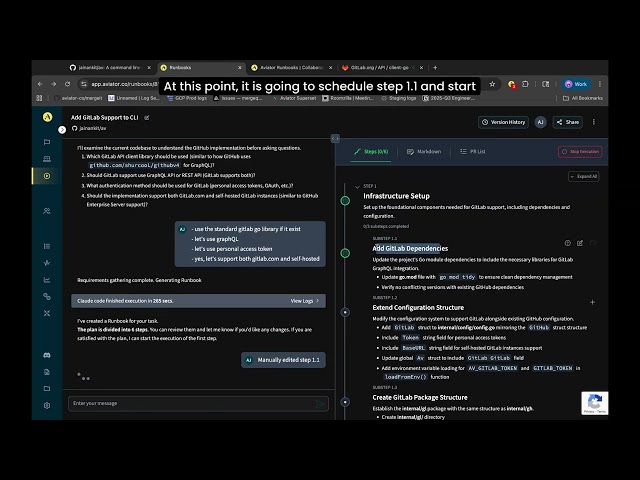Click the Expand All dropdown button

[x=584, y=176]
